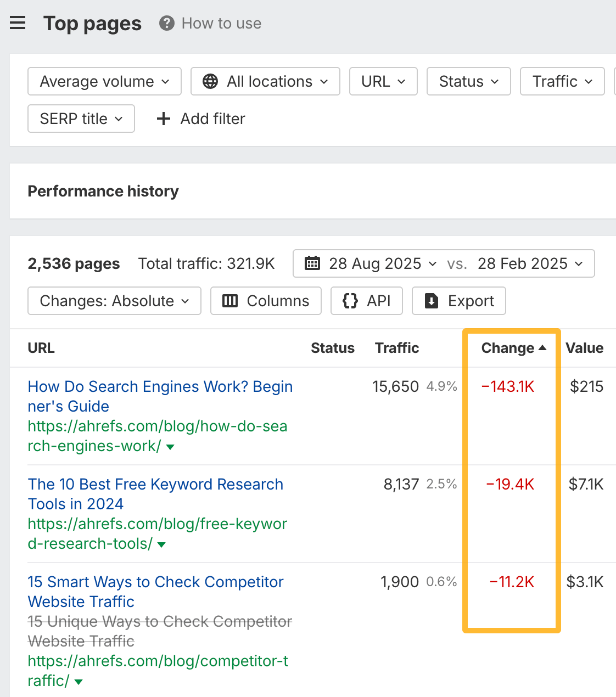Click the globe icon in All locations filter
Image resolution: width=616 pixels, height=697 pixels.
pos(210,81)
